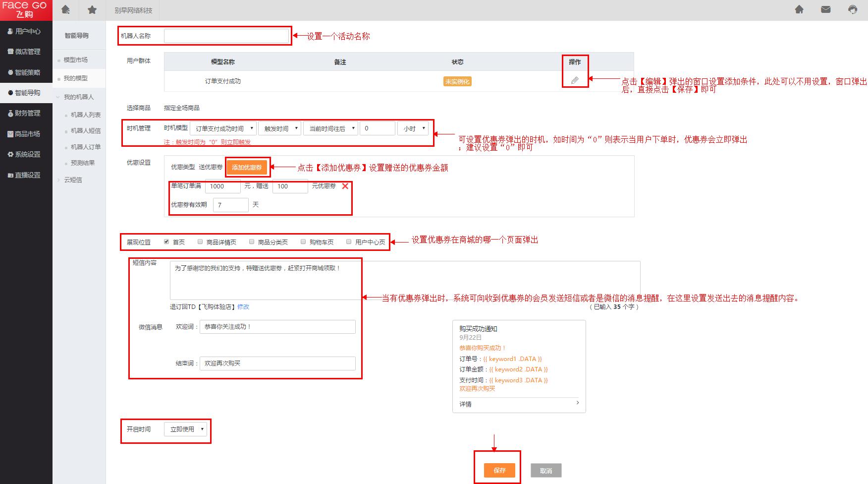Click the 修改 link under SMS content
The image size is (868, 484).
pyautogui.click(x=243, y=307)
